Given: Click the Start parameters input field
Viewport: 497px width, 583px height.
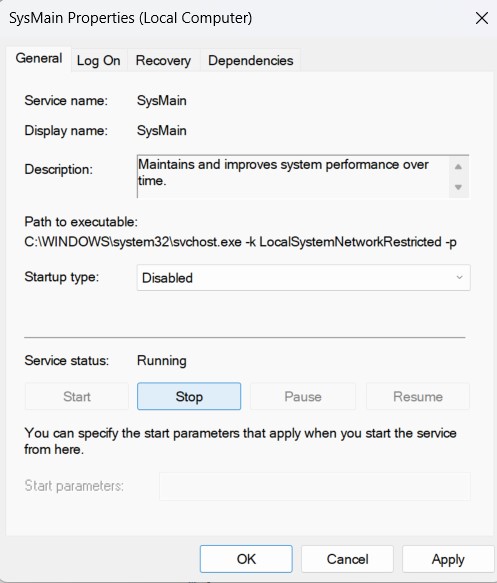Looking at the screenshot, I should [315, 486].
